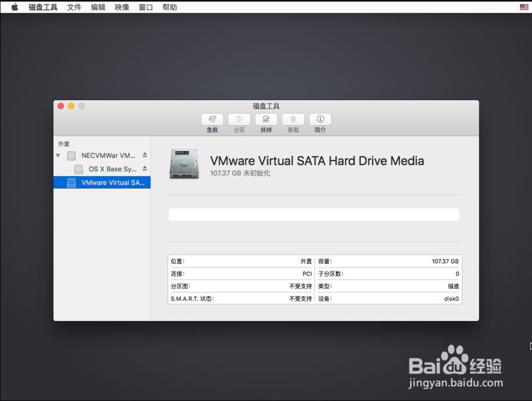Collapse the NECVMWar VM disclosure triangle
The image size is (532, 401).
58,156
